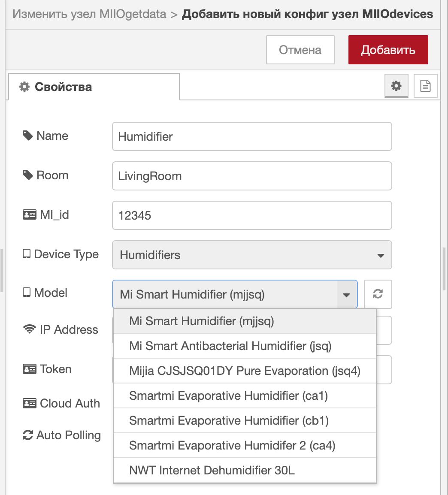Select Smartmi Evaporative Humidifier (ca1)
This screenshot has width=448, height=495.
click(245, 396)
